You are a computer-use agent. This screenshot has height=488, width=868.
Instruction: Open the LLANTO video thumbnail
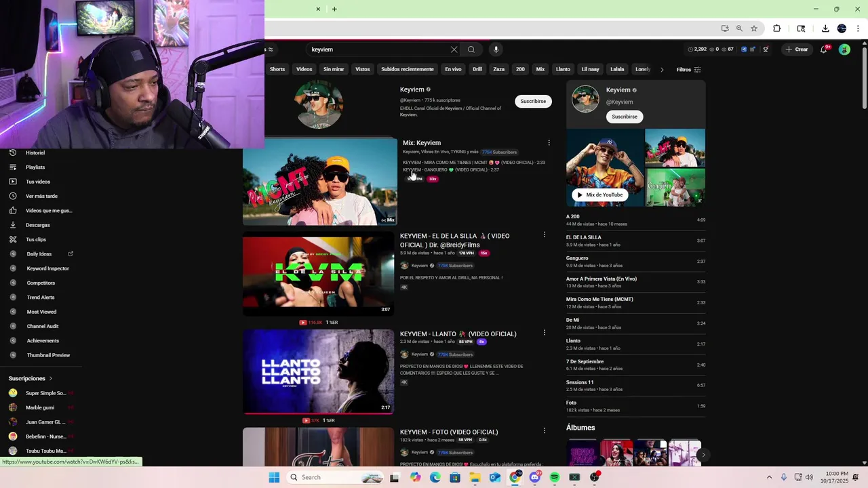click(x=319, y=371)
